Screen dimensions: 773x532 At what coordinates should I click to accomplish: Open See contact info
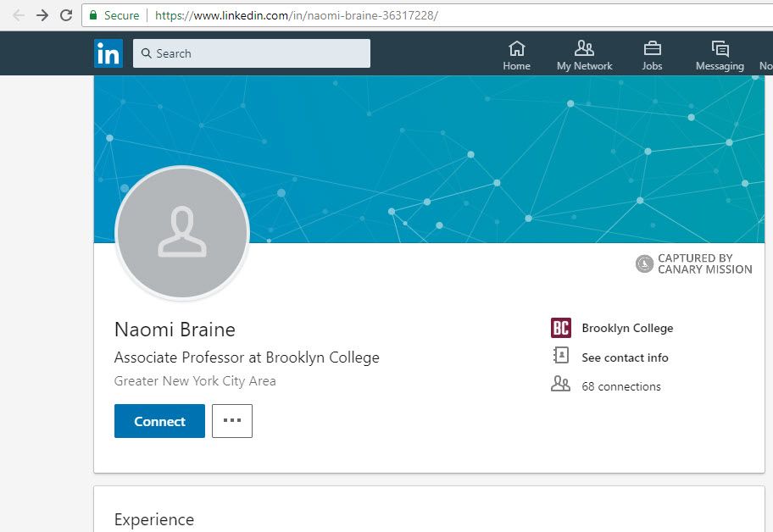[x=626, y=357]
